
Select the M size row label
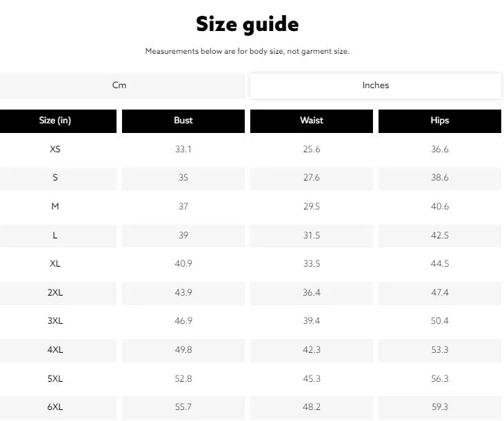55,206
